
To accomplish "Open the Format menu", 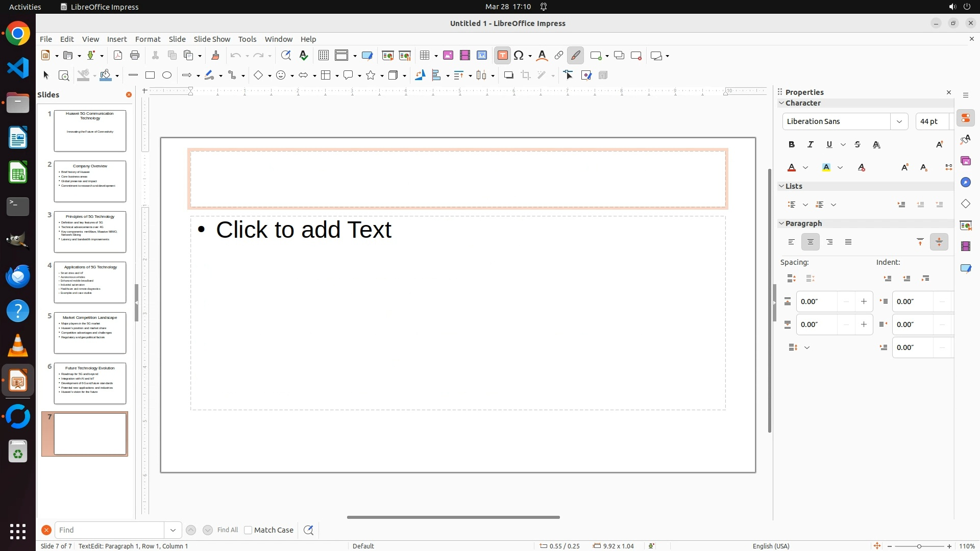I will tap(148, 39).
